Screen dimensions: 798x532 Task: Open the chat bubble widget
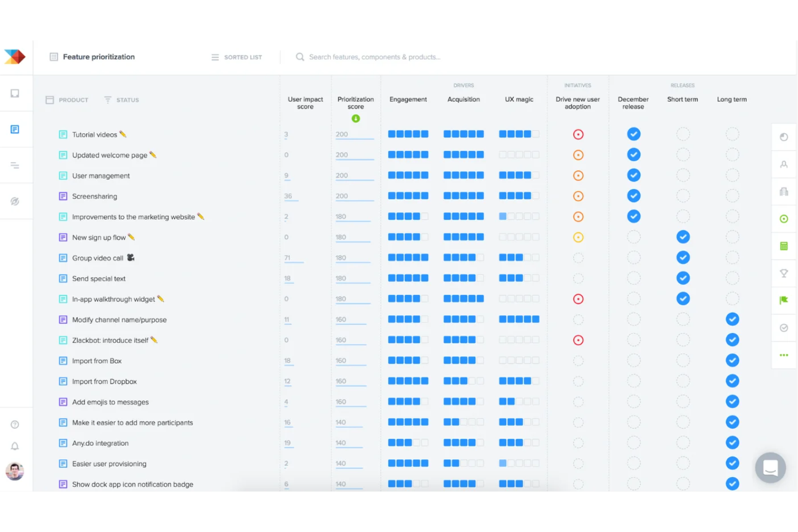click(x=771, y=468)
